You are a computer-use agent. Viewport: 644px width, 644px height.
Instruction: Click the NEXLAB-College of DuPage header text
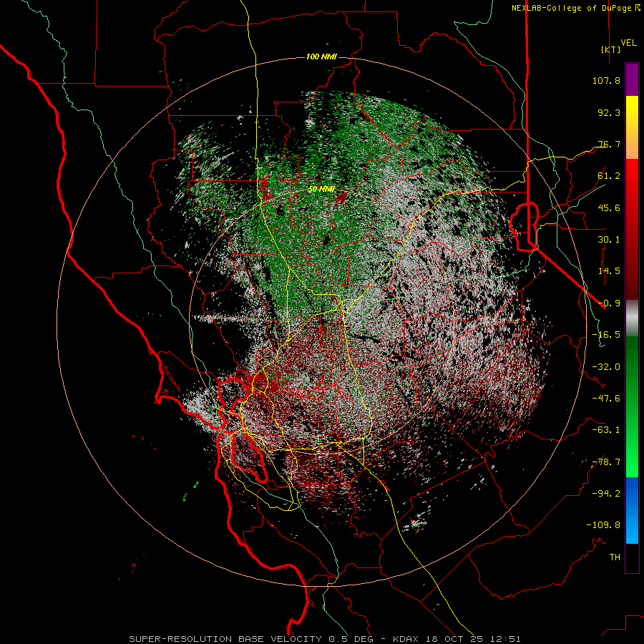point(571,8)
